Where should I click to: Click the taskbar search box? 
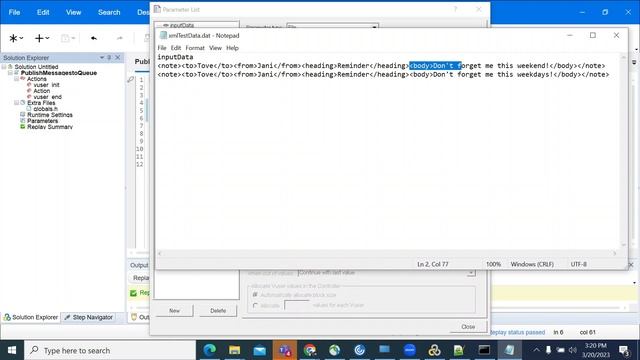(x=110, y=350)
